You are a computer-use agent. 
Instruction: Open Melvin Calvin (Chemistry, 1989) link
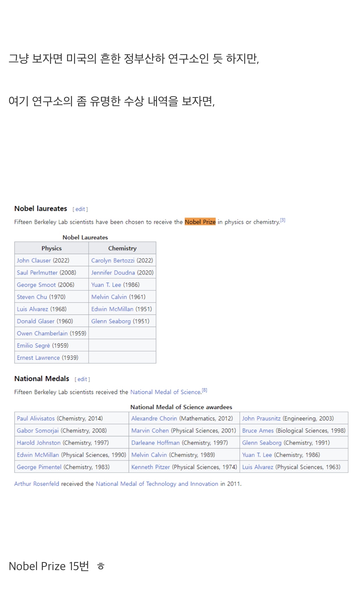pyautogui.click(x=149, y=455)
